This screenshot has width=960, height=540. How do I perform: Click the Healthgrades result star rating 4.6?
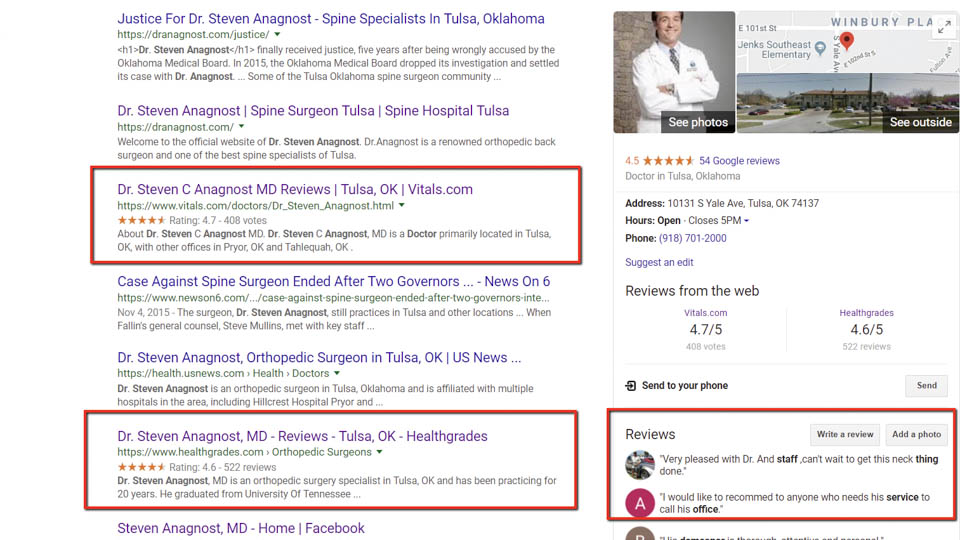[x=141, y=467]
